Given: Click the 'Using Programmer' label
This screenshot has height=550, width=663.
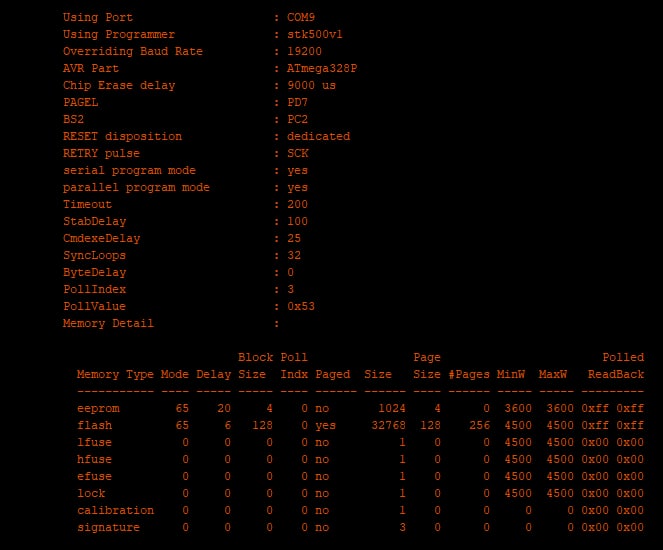Looking at the screenshot, I should point(119,34).
